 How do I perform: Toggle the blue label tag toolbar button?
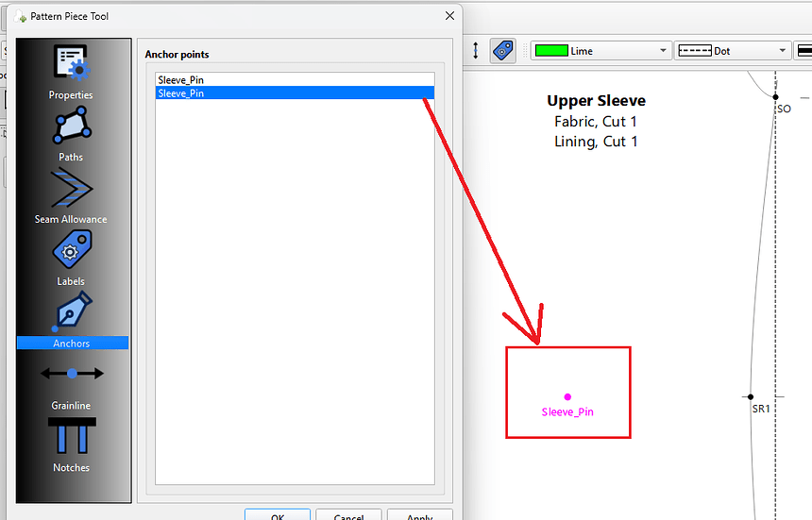503,51
